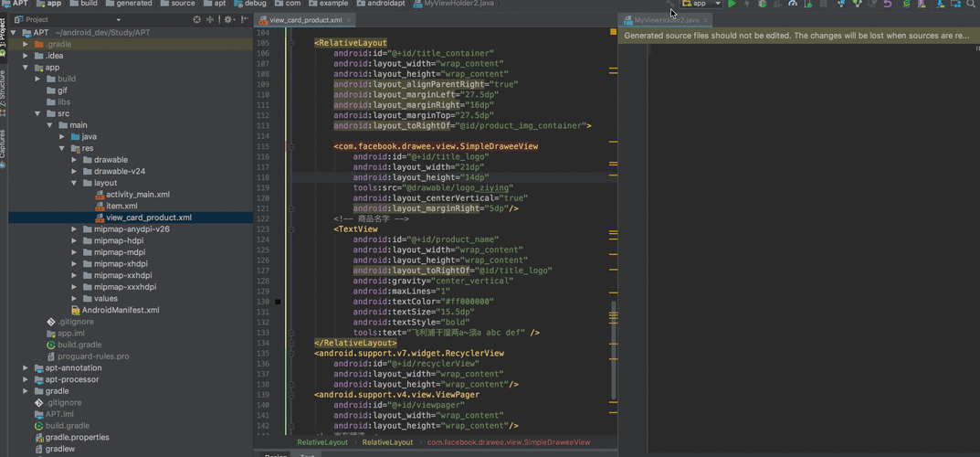Click the Debug app bug icon

pyautogui.click(x=763, y=4)
